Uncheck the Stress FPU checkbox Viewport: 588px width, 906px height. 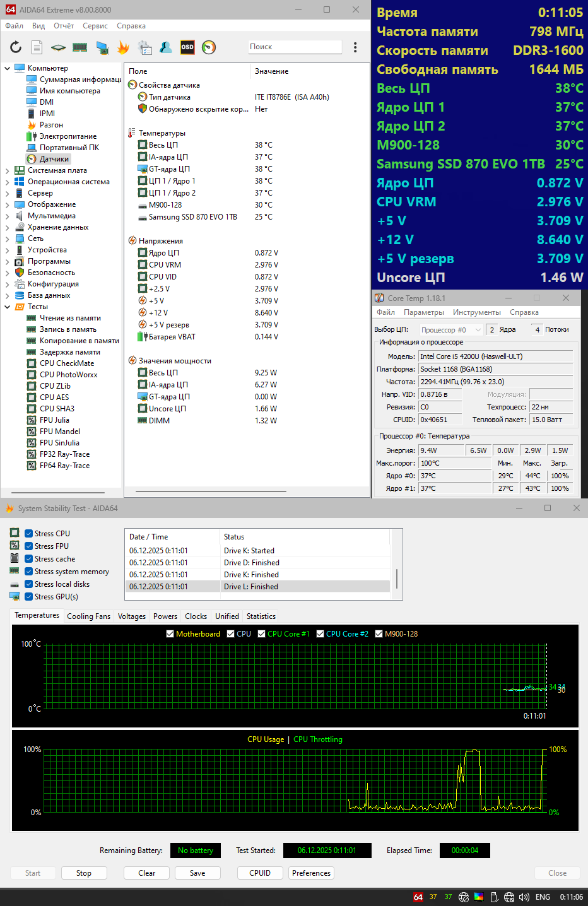(x=29, y=546)
